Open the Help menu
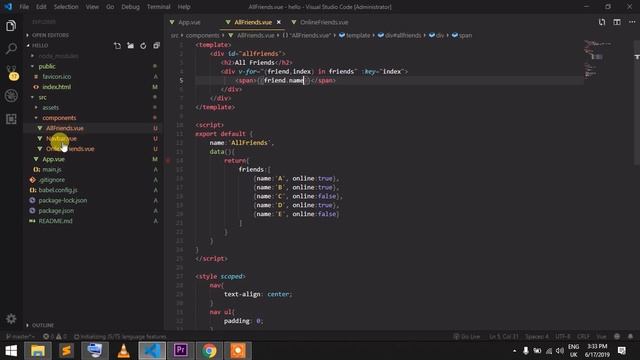Image resolution: width=640 pixels, height=360 pixels. pos(184,7)
